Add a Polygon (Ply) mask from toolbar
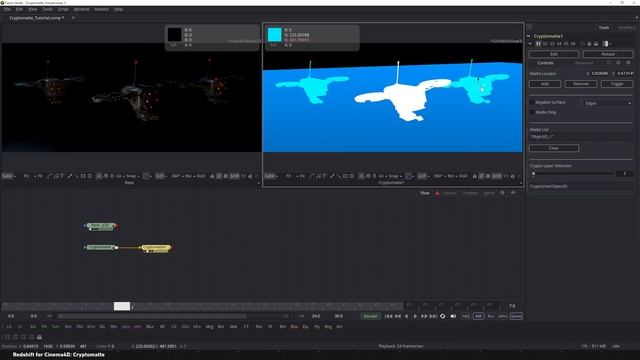This screenshot has height=360, width=640. pos(317,327)
